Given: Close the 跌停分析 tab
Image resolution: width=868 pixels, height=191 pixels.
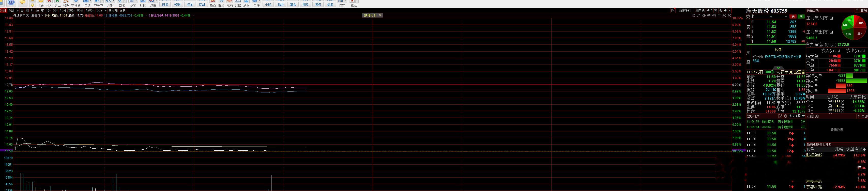Looking at the screenshot, I should point(380,15).
